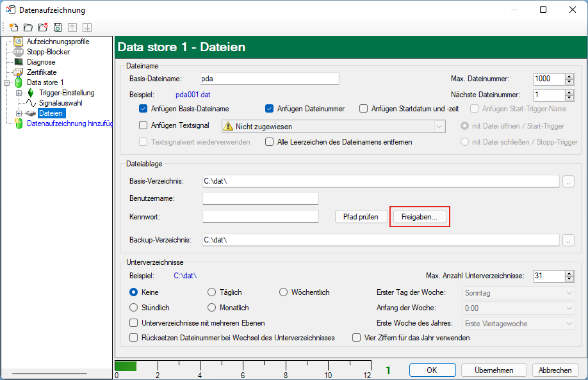Click the Basis-Verzeichnis input field
This screenshot has width=588, height=380.
380,181
